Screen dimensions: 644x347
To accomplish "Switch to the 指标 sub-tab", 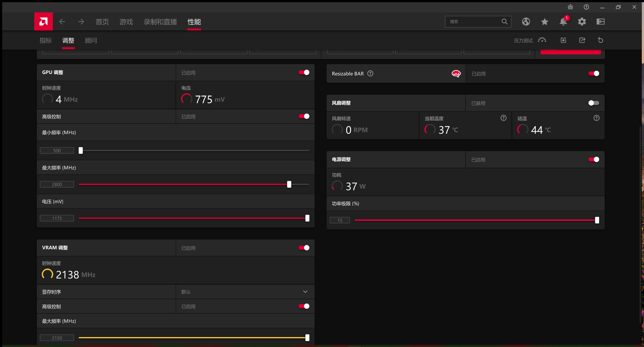I will (46, 40).
